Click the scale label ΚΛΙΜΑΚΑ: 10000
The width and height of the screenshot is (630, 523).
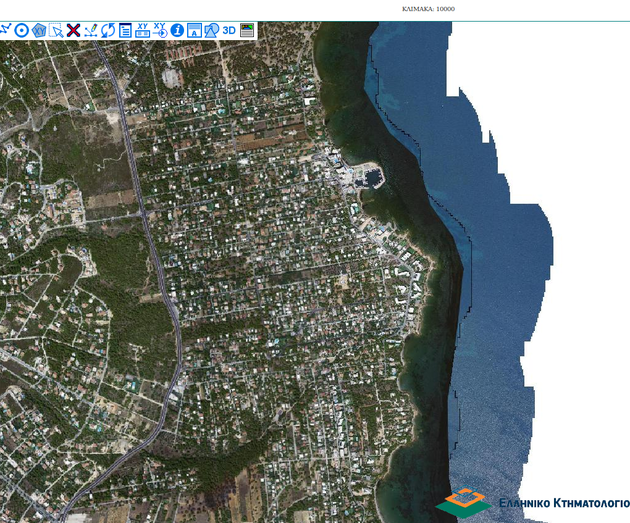pos(428,9)
